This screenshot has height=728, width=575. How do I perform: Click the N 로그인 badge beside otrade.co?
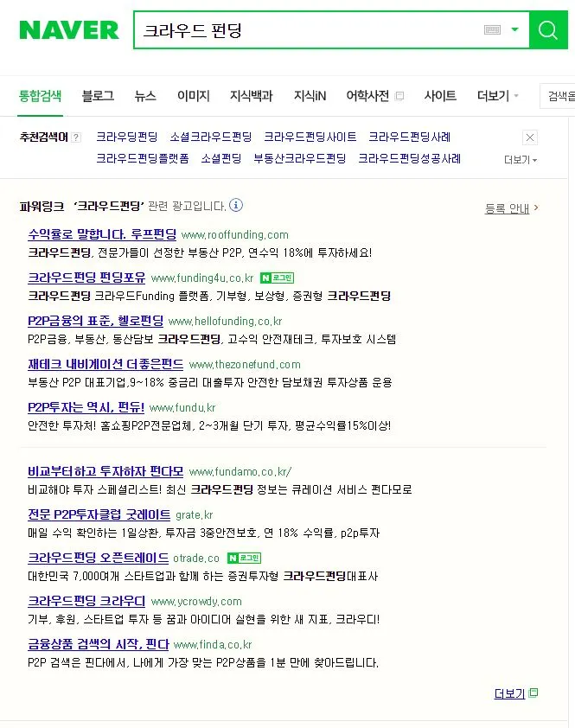245,558
